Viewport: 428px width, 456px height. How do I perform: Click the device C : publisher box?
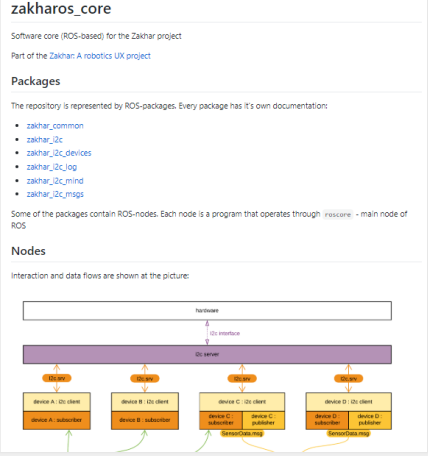pos(263,420)
